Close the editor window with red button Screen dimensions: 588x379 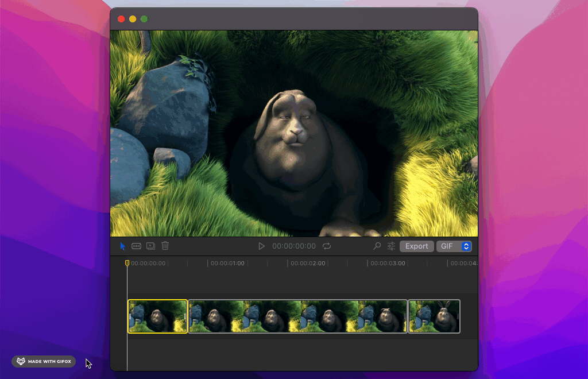121,19
